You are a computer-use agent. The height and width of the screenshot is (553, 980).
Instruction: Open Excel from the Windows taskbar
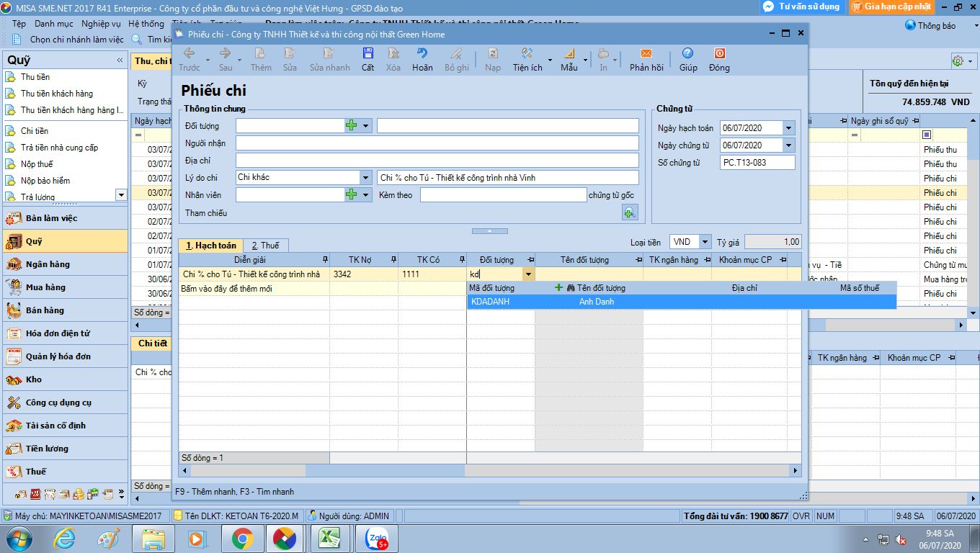pyautogui.click(x=329, y=539)
